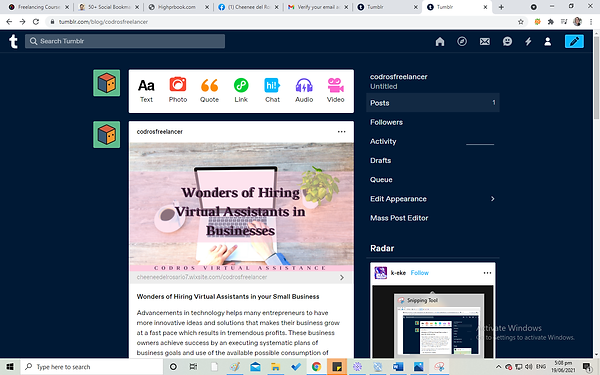Click codrosfreelancer post author name

(160, 132)
